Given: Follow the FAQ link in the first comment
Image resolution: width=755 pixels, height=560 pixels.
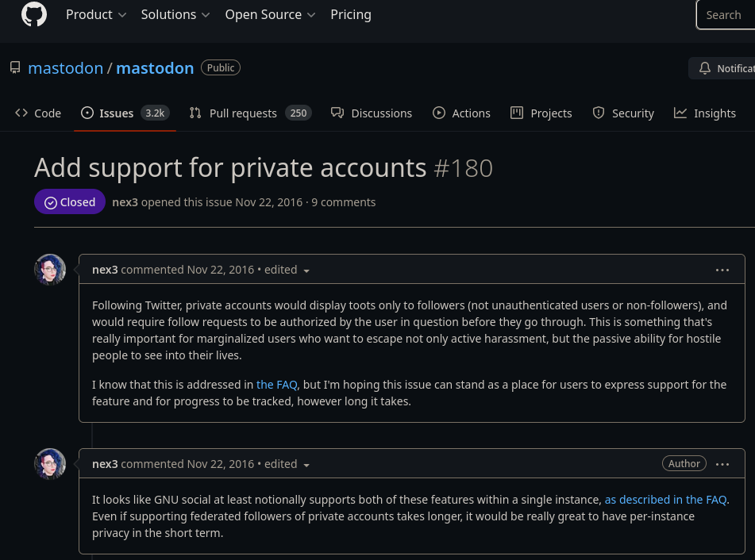Looking at the screenshot, I should coord(276,384).
